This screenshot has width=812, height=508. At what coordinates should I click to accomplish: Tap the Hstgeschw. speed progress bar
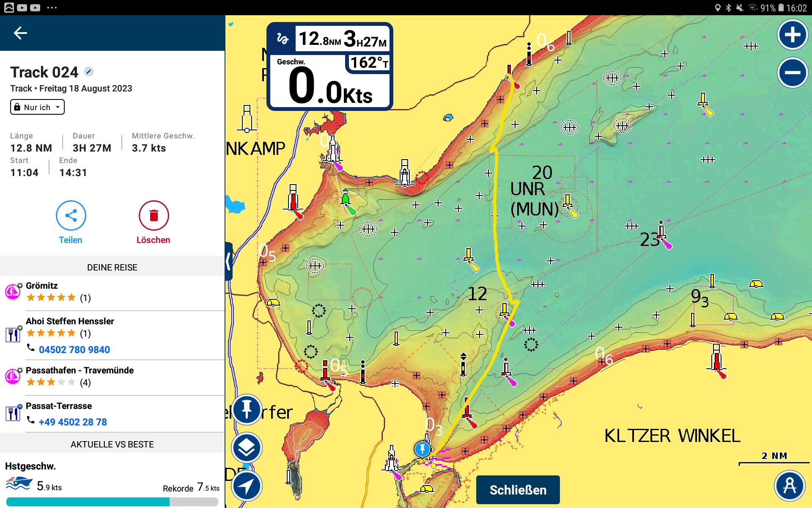point(112,502)
